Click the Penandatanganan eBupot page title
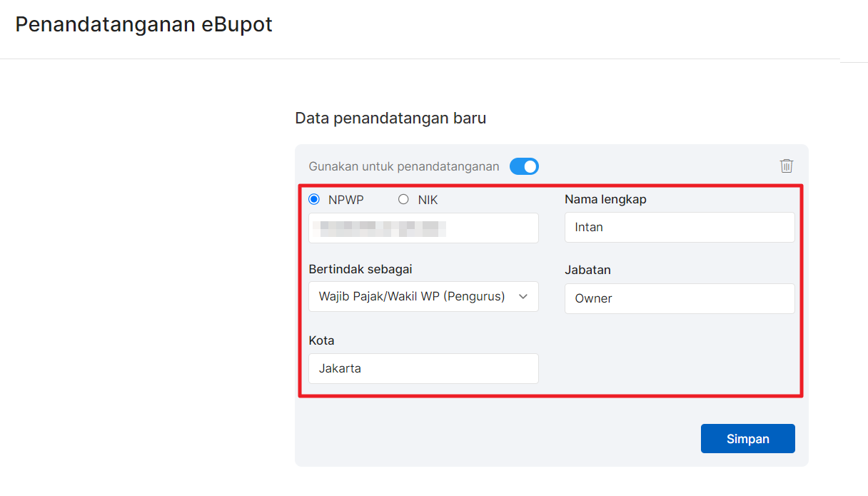Screen dimensions: 868x496 point(143,25)
